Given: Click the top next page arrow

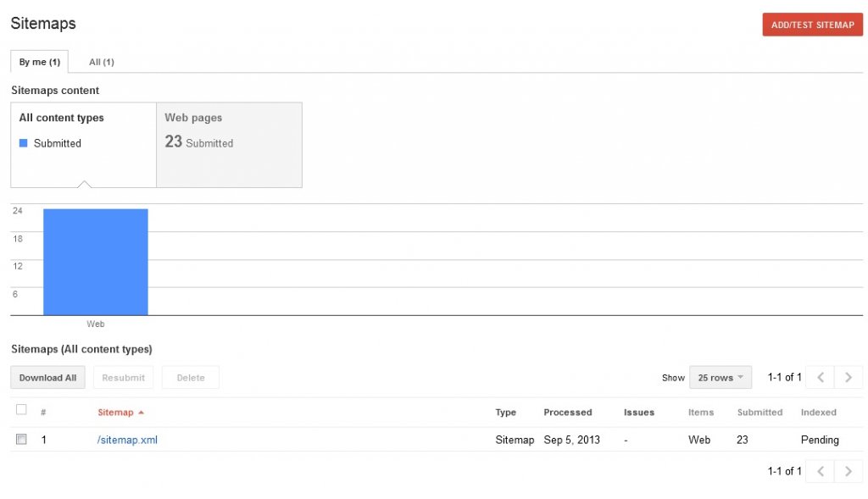Looking at the screenshot, I should (849, 378).
